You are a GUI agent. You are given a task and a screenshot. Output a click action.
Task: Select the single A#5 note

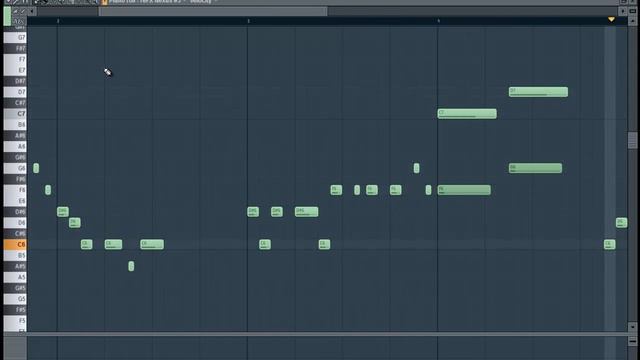click(131, 266)
